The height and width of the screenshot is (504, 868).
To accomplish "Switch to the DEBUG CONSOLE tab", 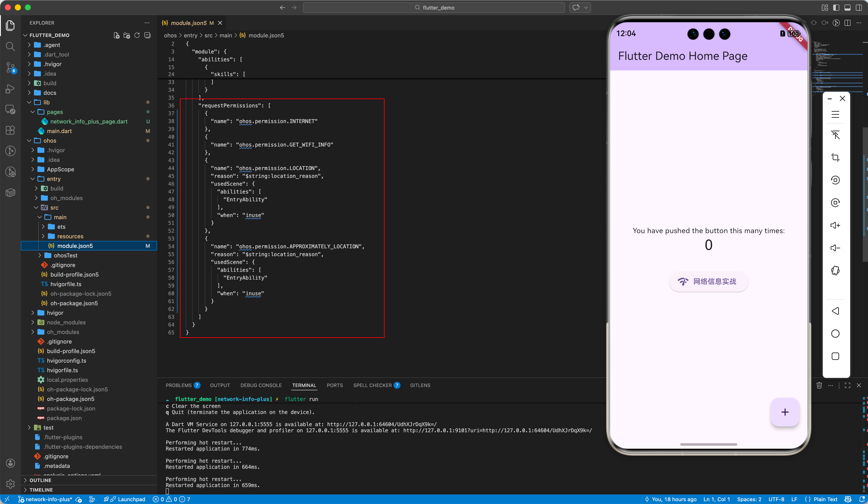I will (x=261, y=385).
